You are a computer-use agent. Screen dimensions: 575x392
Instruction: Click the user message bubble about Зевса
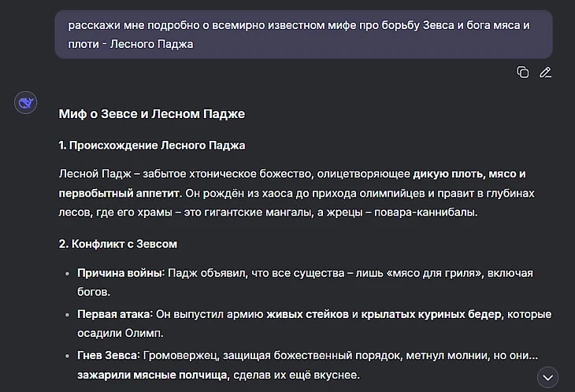pyautogui.click(x=303, y=35)
